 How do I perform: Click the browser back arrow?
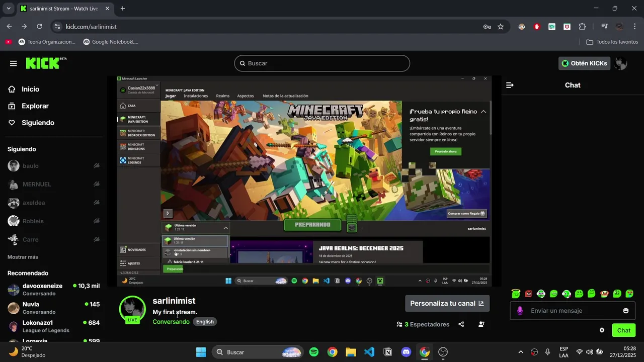[9, 27]
